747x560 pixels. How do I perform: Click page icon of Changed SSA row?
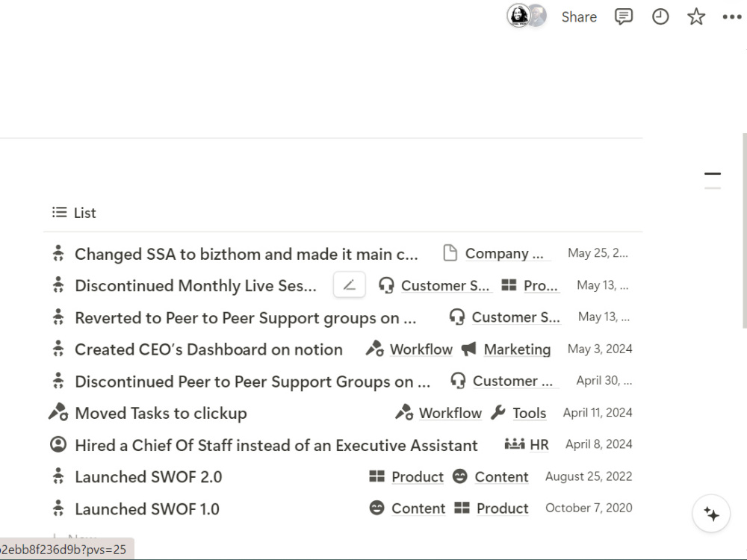[58, 253]
